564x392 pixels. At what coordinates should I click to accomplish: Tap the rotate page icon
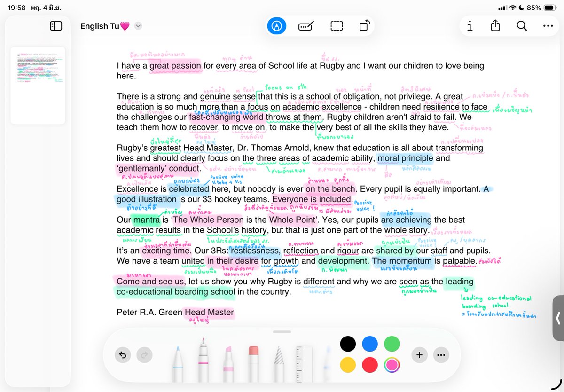[365, 26]
